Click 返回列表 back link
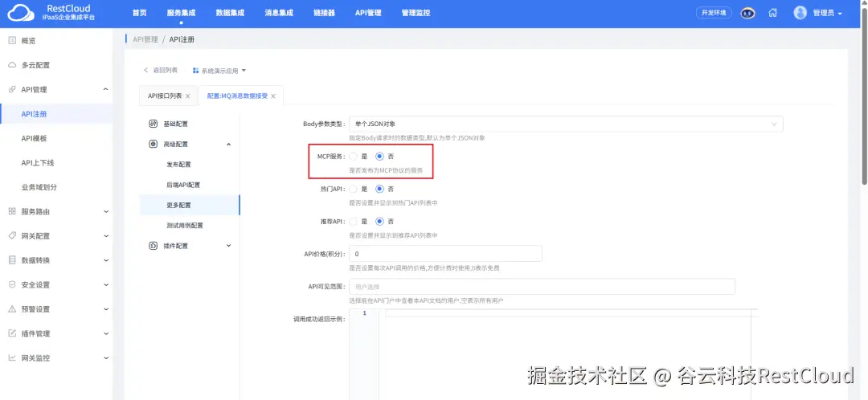 coord(161,70)
